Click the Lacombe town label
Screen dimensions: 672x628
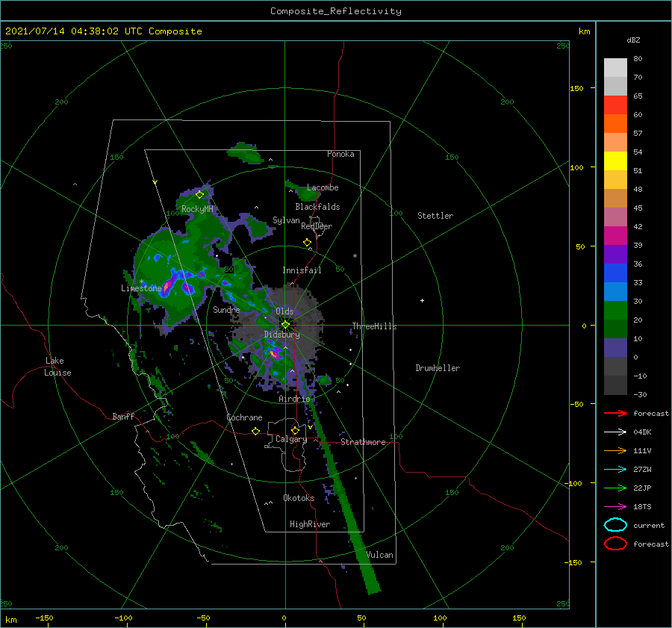point(323,187)
